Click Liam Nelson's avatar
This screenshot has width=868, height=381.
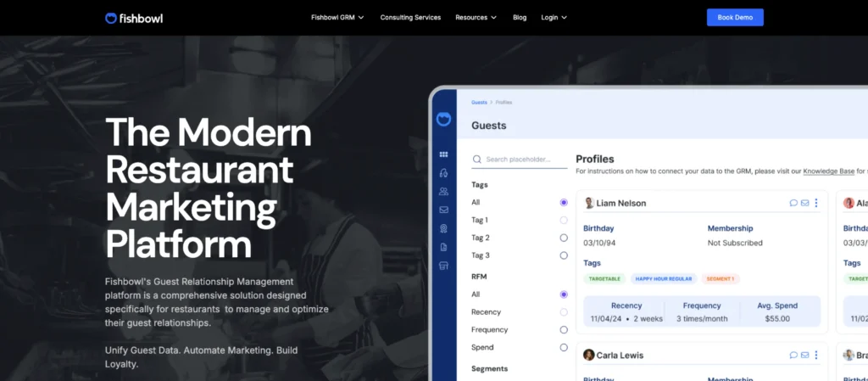pyautogui.click(x=589, y=204)
